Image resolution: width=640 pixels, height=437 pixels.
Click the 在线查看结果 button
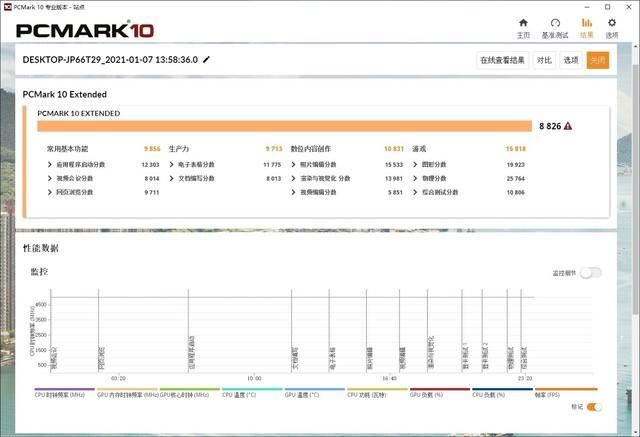click(x=502, y=60)
